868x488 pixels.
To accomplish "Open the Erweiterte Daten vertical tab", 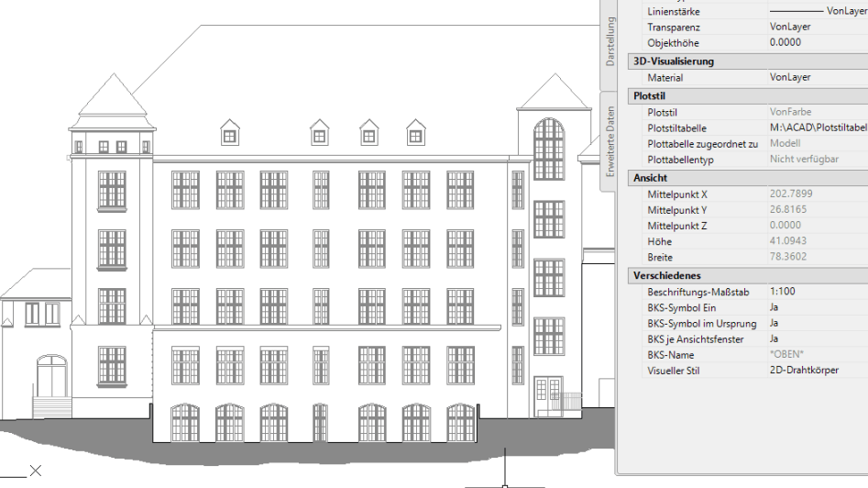I will [611, 140].
